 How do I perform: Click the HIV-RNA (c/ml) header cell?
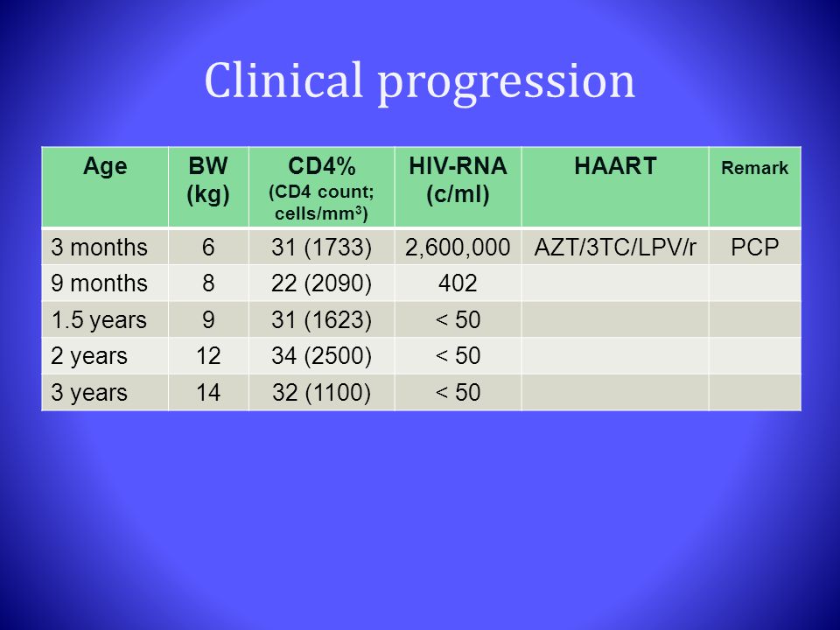458,187
